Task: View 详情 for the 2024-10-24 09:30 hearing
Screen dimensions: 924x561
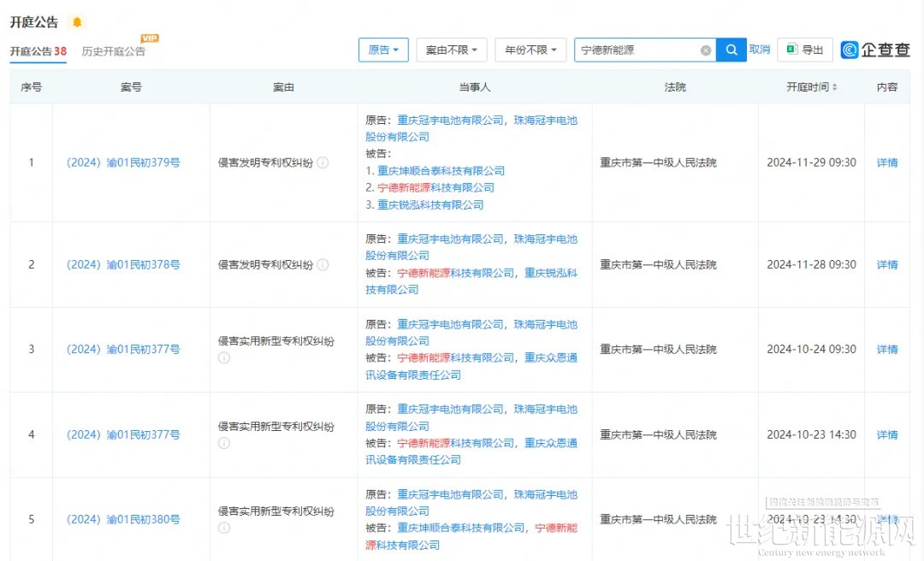Action: [887, 350]
